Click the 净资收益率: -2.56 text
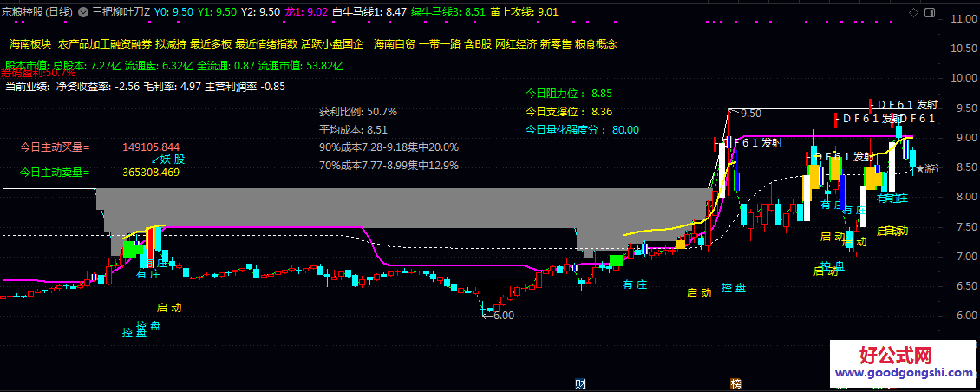980x392 pixels. [x=98, y=86]
